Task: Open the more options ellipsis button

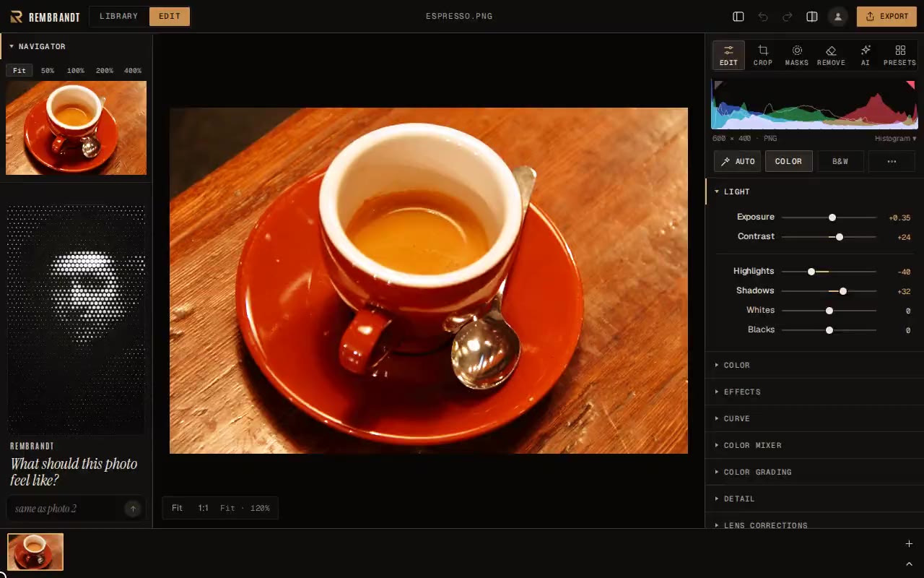Action: pos(892,161)
